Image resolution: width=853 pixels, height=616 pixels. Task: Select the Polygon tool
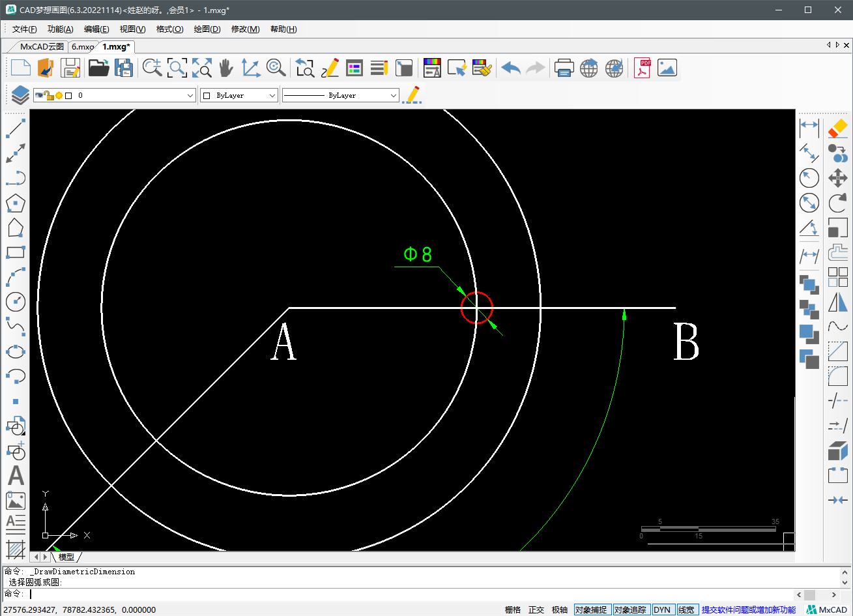click(x=16, y=203)
